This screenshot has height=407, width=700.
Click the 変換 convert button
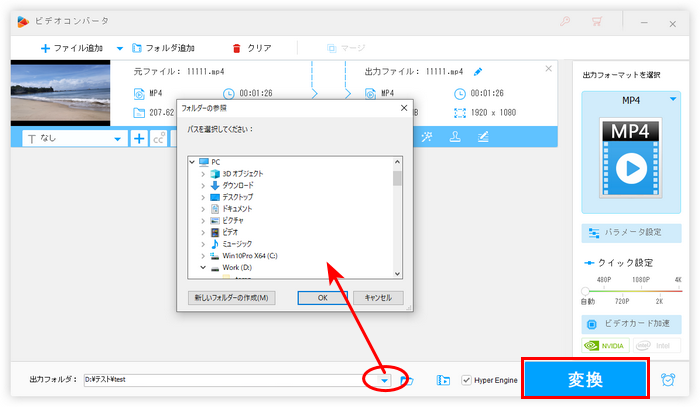[x=585, y=378]
